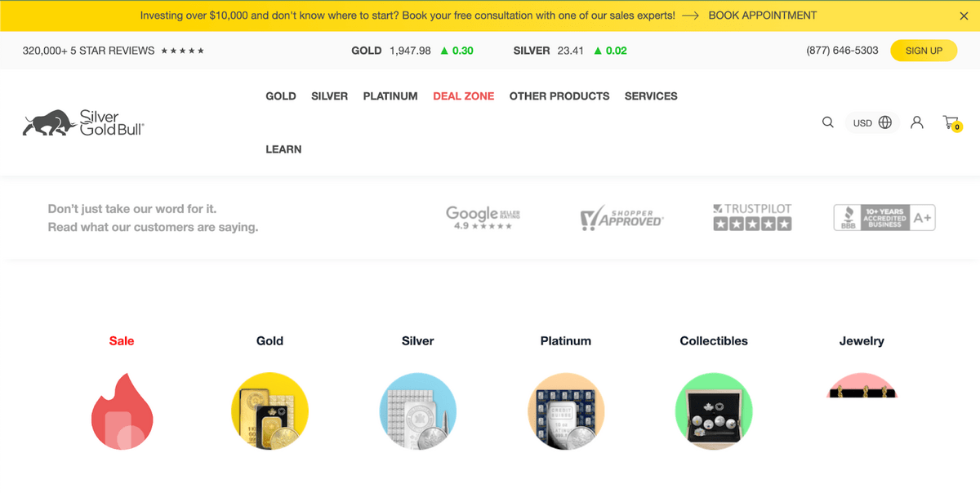
Task: Open the Gold category circle image
Action: [269, 411]
